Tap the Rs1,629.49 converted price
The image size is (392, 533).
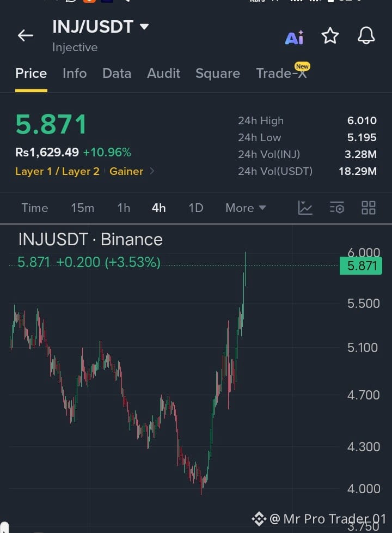tap(47, 152)
